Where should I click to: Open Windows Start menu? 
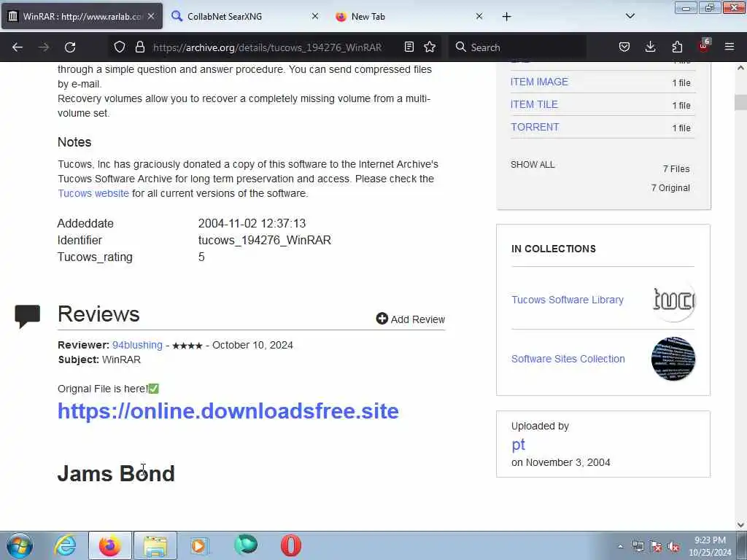[19, 545]
